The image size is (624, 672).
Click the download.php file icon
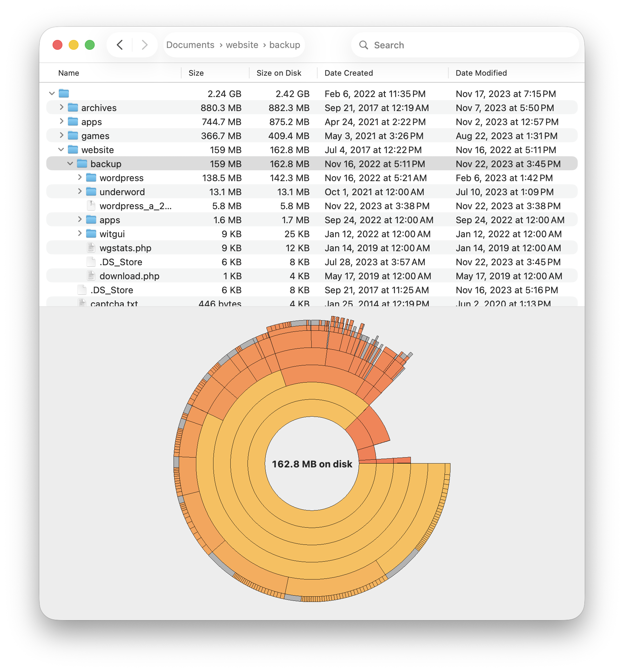click(x=92, y=276)
